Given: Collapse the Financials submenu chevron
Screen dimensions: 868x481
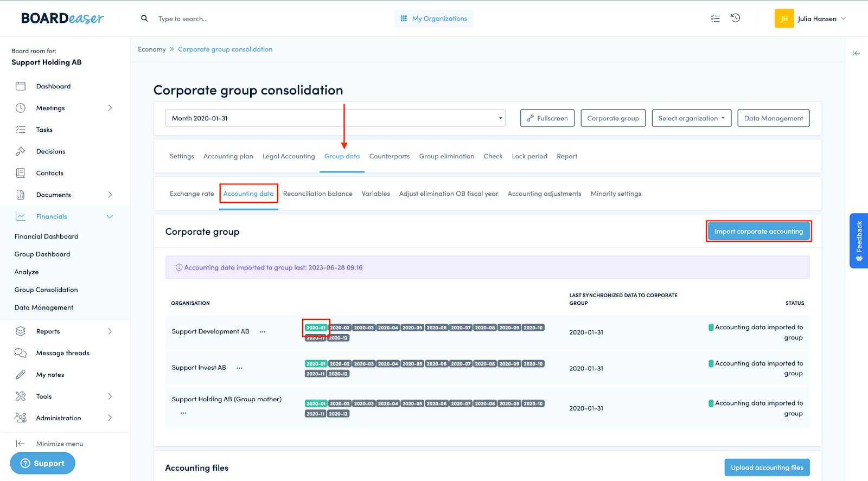Looking at the screenshot, I should pos(110,216).
